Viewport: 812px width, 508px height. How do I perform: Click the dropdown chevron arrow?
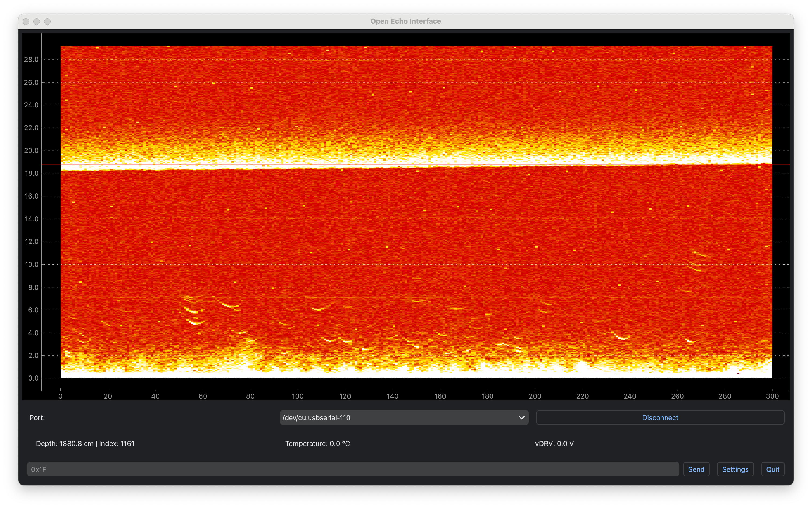[x=521, y=417]
